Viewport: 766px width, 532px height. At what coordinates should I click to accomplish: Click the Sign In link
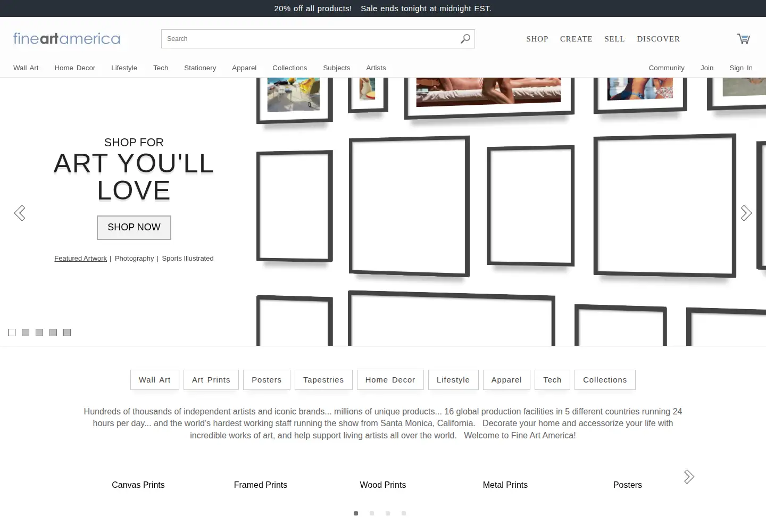pos(741,68)
